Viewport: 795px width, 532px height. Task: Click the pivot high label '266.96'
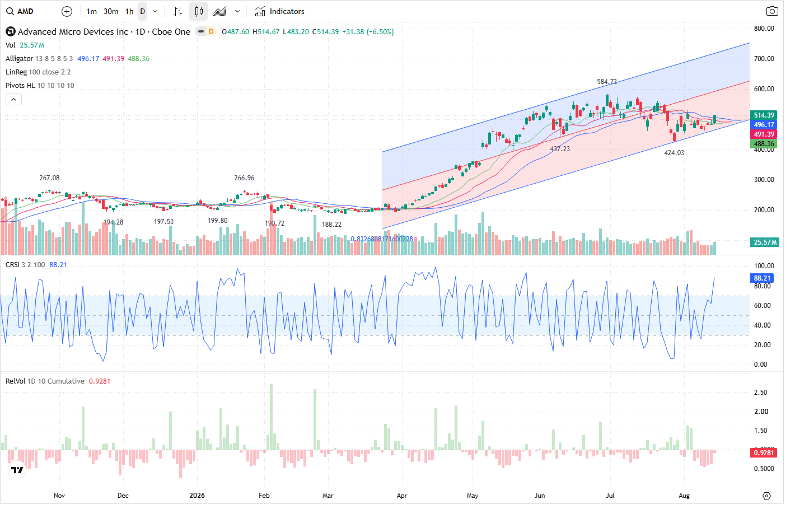tap(244, 178)
